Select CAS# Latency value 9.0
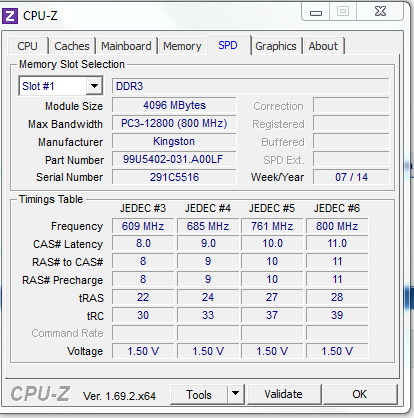Viewport: 414px width, 418px height. [x=208, y=243]
